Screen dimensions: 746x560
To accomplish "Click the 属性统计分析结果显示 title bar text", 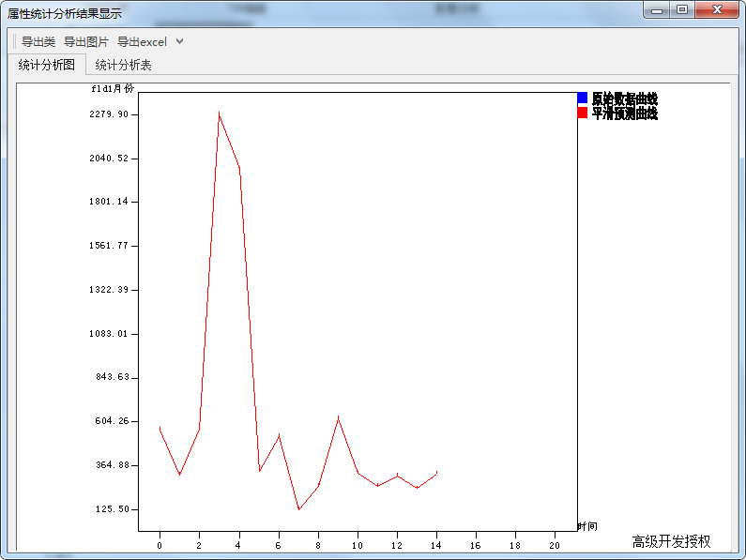I will (x=65, y=13).
